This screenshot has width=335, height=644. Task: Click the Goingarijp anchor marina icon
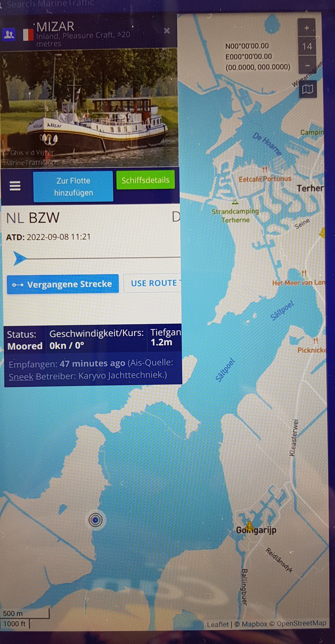coord(250,526)
